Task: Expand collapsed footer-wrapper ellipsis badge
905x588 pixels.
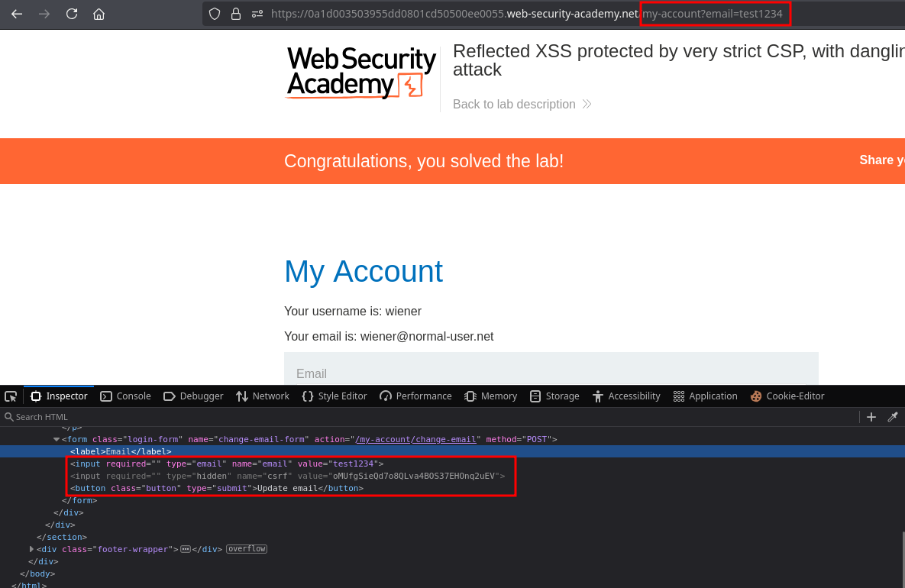Action: point(186,549)
